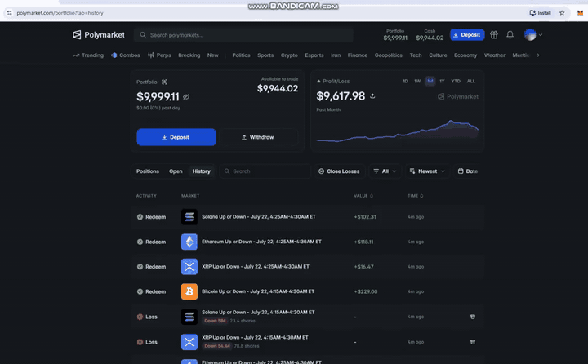
Task: Sort by the VALUE column header
Action: click(x=363, y=196)
